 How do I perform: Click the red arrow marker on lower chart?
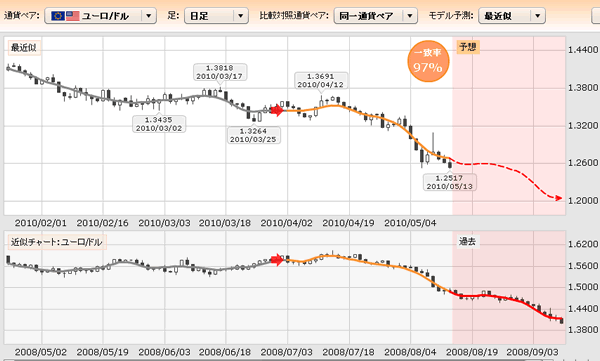pos(277,260)
